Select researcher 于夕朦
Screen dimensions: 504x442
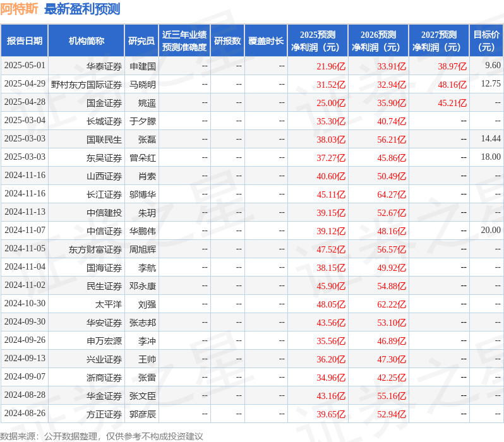point(143,121)
